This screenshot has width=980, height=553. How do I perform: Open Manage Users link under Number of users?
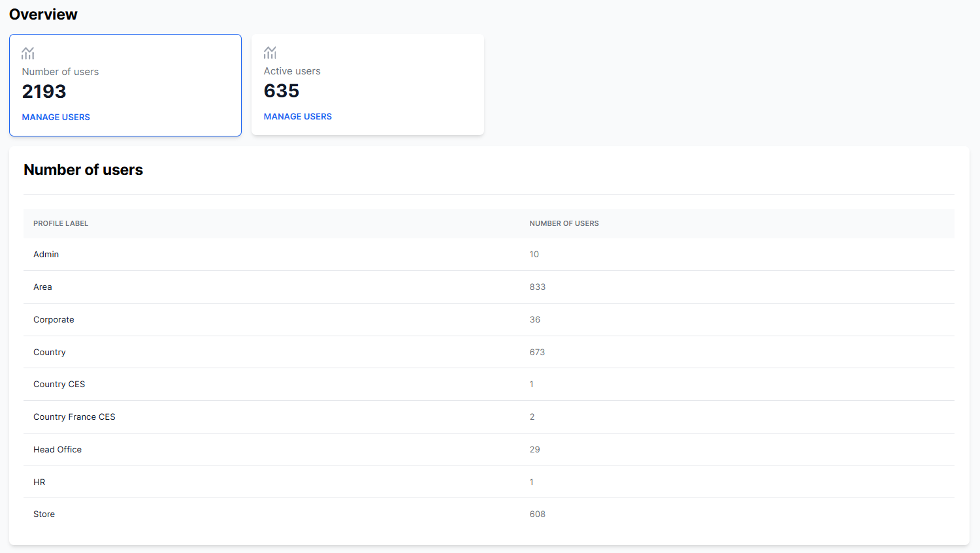tap(56, 118)
